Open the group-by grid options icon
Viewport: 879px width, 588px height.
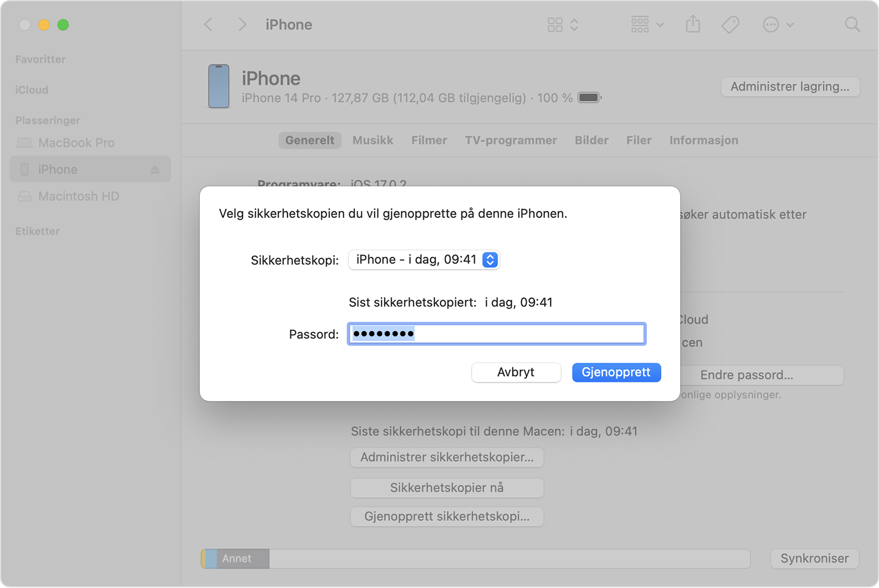click(640, 25)
